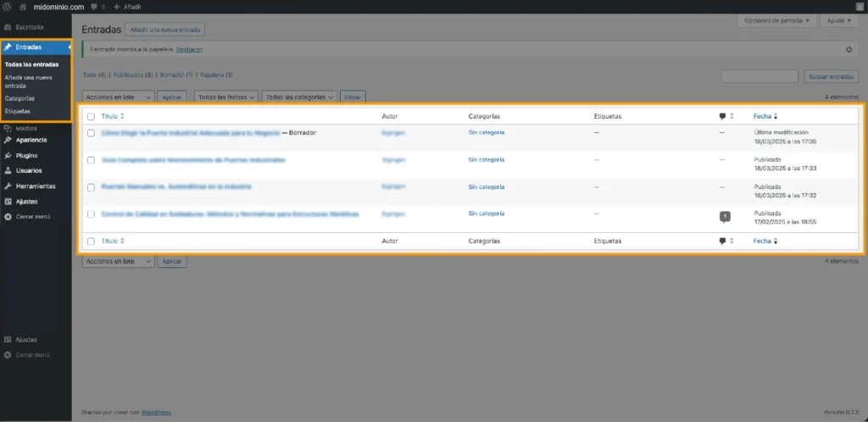Viewport: 868px width, 422px height.
Task: Open the 'Cómo Elegir la Puerta Industrial' draft title
Action: pyautogui.click(x=191, y=133)
